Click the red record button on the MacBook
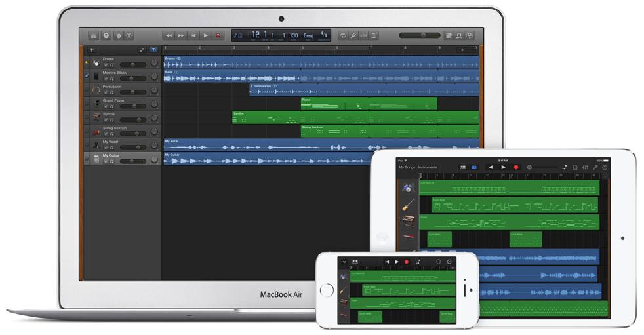 (218, 35)
